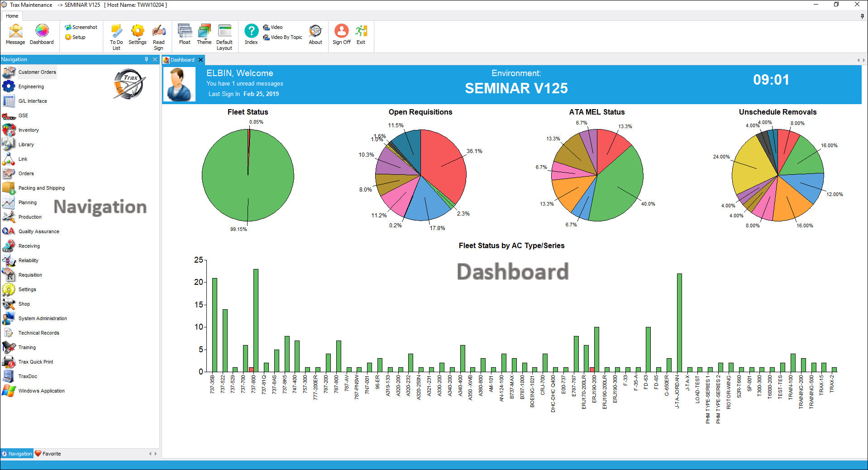Image resolution: width=868 pixels, height=470 pixels.
Task: Switch to the Home ribbon tab
Action: (x=12, y=16)
